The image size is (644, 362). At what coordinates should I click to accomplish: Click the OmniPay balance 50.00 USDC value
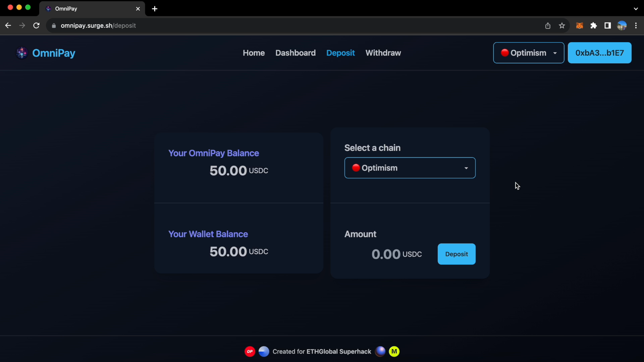[239, 171]
